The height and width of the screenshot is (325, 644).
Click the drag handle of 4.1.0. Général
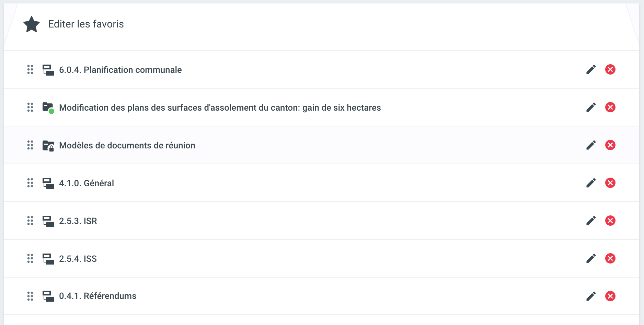30,183
